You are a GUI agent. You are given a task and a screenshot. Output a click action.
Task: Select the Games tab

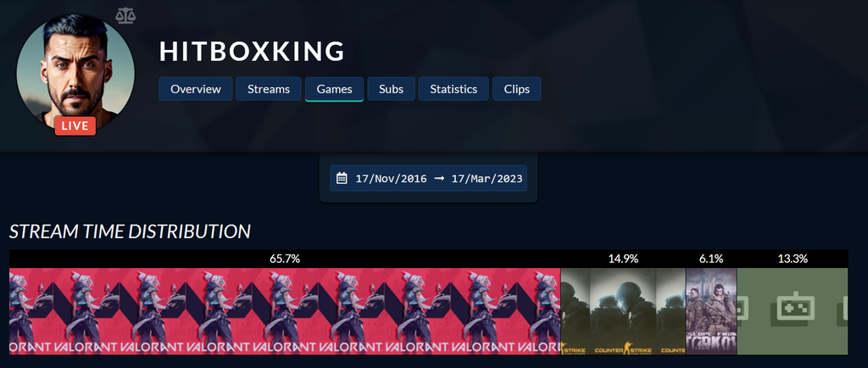[334, 89]
